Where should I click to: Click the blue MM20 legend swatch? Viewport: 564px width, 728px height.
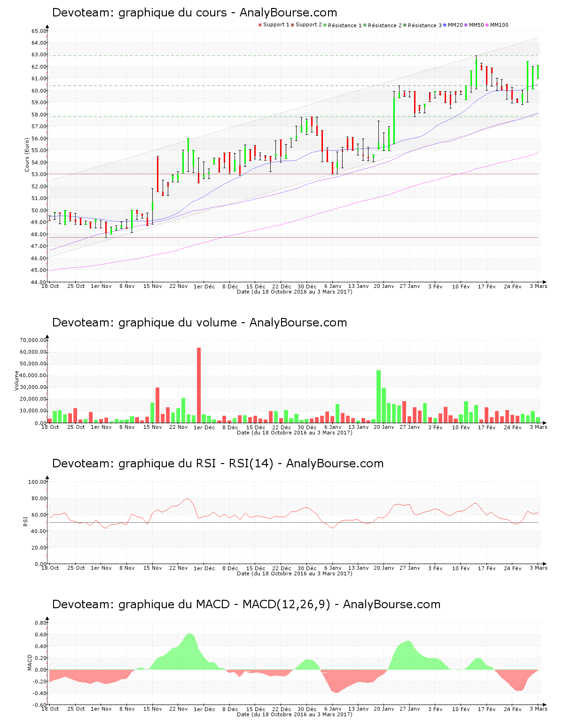[445, 25]
